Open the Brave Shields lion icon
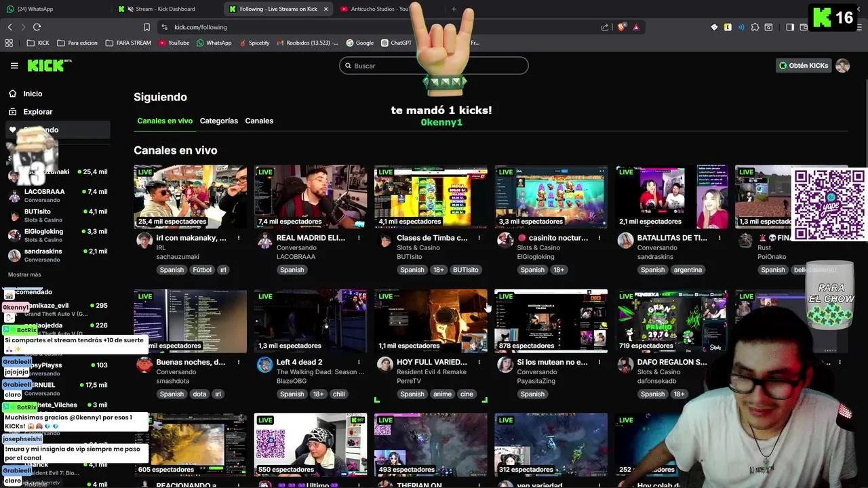 (621, 27)
